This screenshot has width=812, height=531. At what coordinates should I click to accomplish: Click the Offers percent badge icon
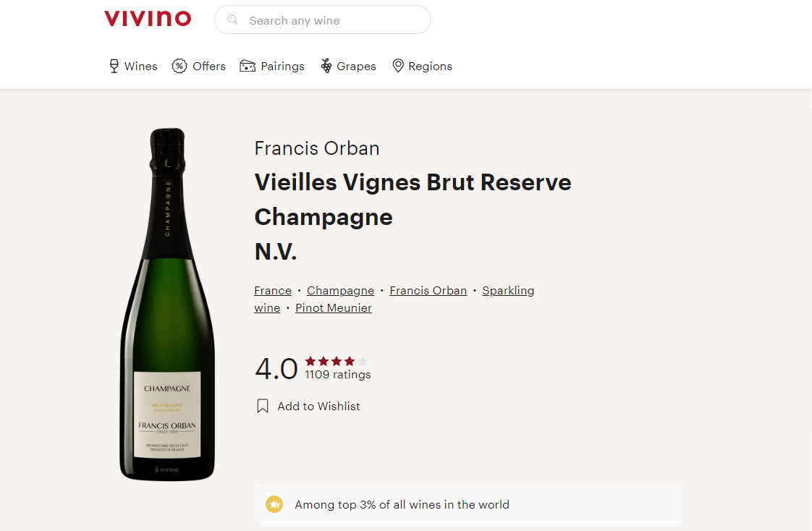point(179,67)
